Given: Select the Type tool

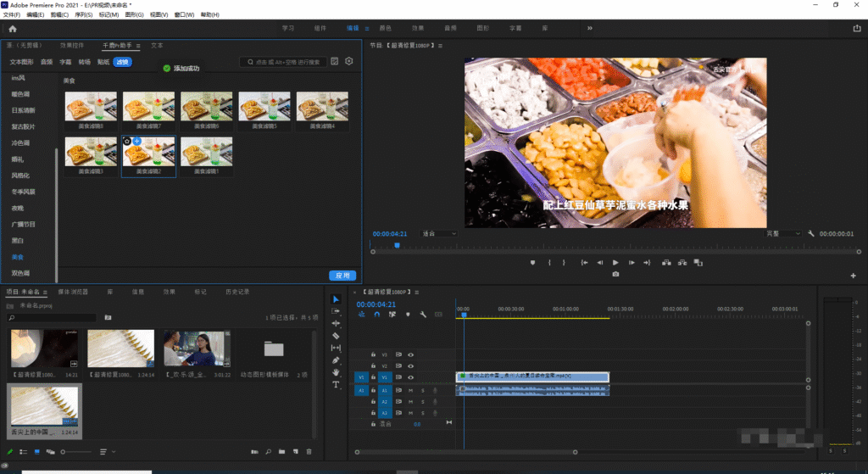Looking at the screenshot, I should click(x=336, y=384).
